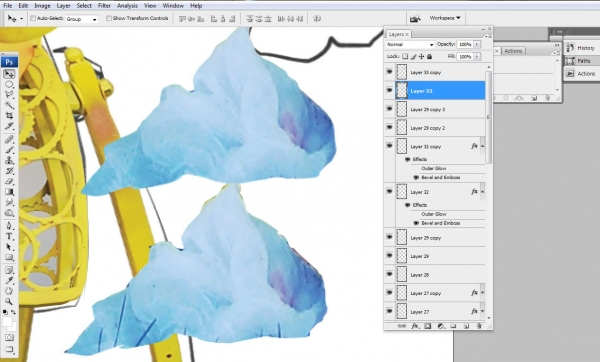Open the Layer menu

tap(64, 6)
